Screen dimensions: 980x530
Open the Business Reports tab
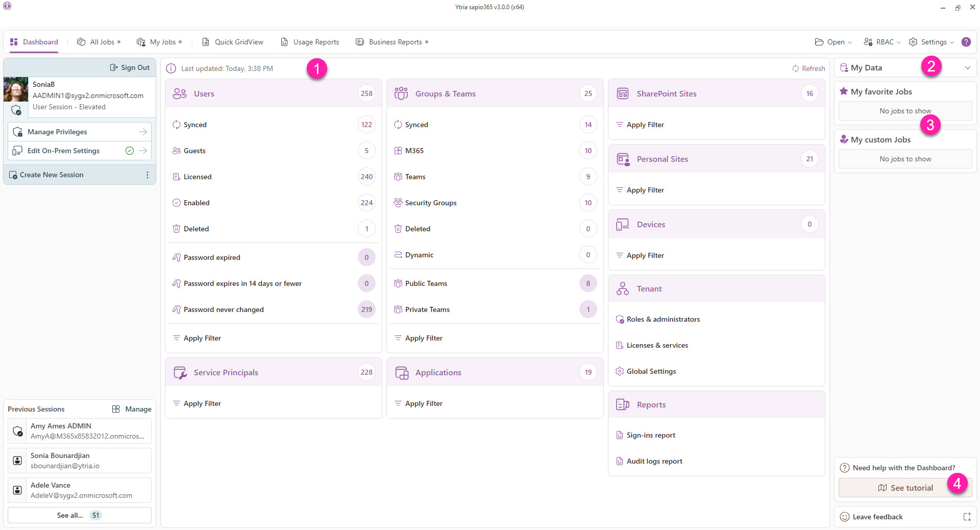(392, 42)
